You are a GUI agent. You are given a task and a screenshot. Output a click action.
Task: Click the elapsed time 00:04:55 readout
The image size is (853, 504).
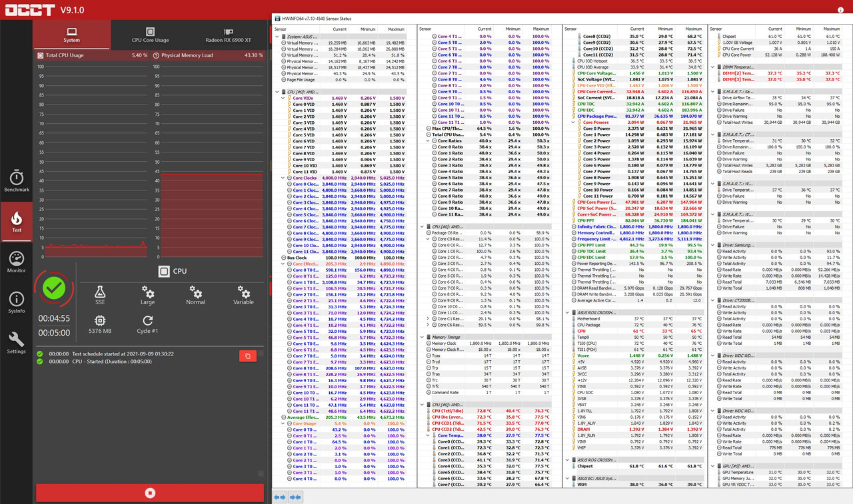pyautogui.click(x=55, y=319)
